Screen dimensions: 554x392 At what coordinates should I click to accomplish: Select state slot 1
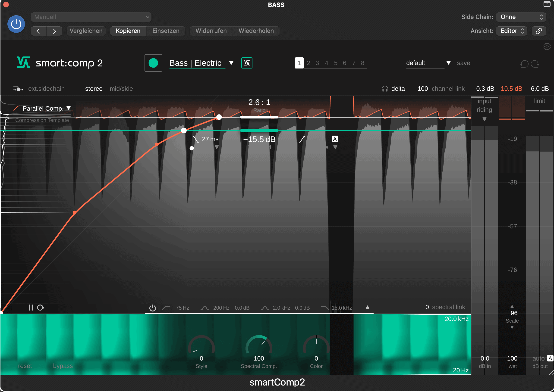299,63
